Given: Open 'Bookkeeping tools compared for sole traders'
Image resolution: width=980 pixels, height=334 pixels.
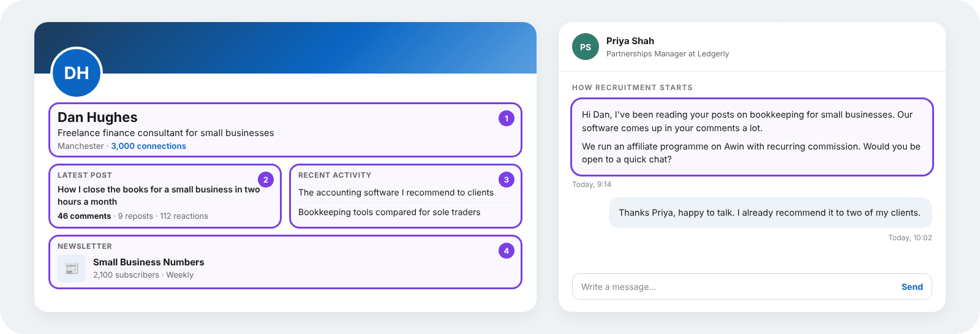Looking at the screenshot, I should 390,212.
